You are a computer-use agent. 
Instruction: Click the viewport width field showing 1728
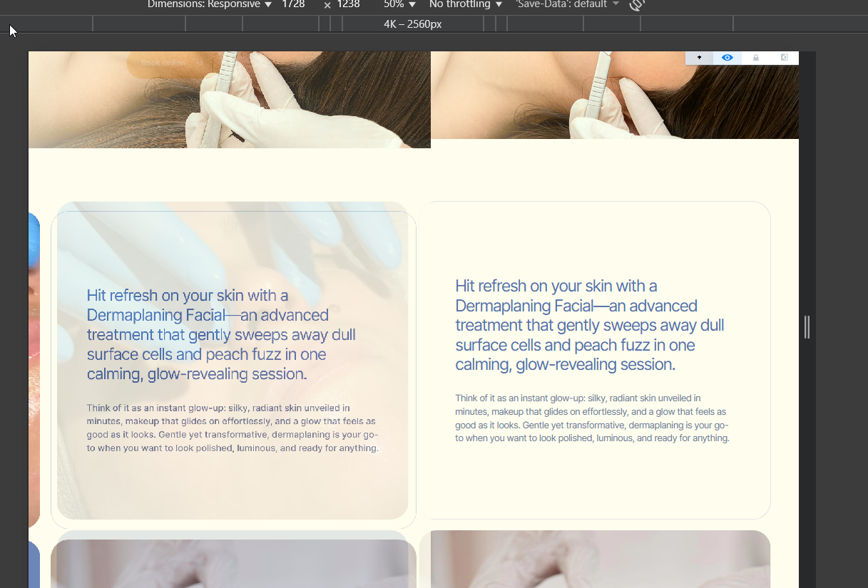click(293, 4)
